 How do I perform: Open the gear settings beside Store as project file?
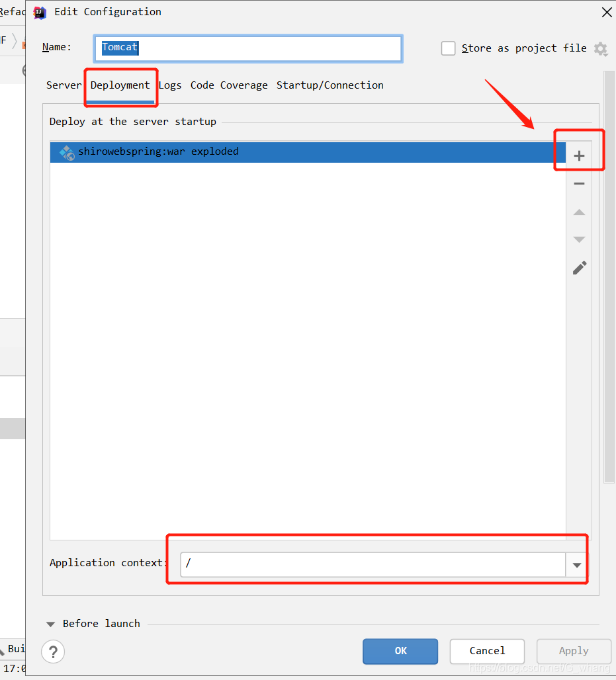click(601, 49)
